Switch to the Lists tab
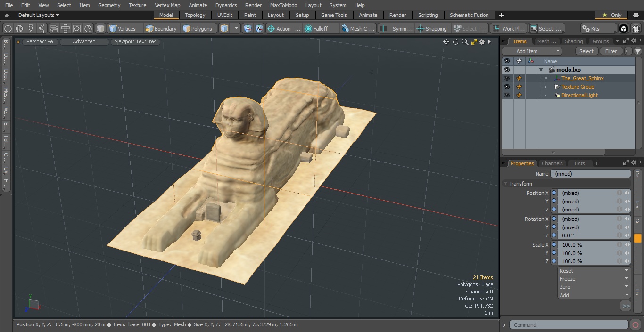The image size is (644, 332). pyautogui.click(x=579, y=163)
